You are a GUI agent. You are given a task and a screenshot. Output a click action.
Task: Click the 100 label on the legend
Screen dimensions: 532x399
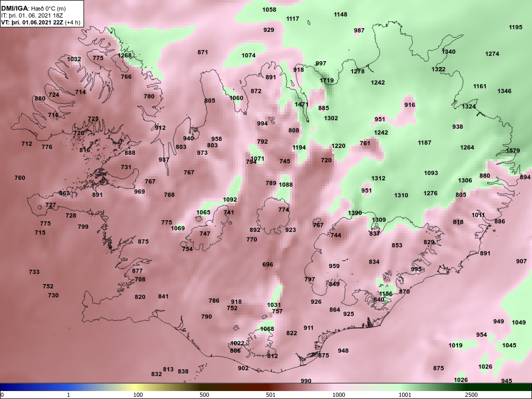tap(138, 395)
